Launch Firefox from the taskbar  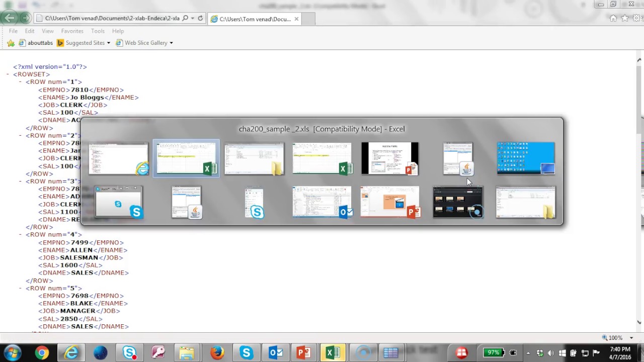pos(216,353)
